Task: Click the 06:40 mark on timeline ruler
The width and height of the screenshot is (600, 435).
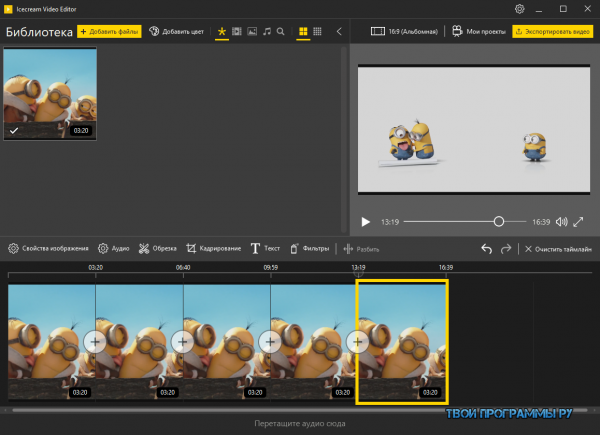Action: click(x=183, y=267)
